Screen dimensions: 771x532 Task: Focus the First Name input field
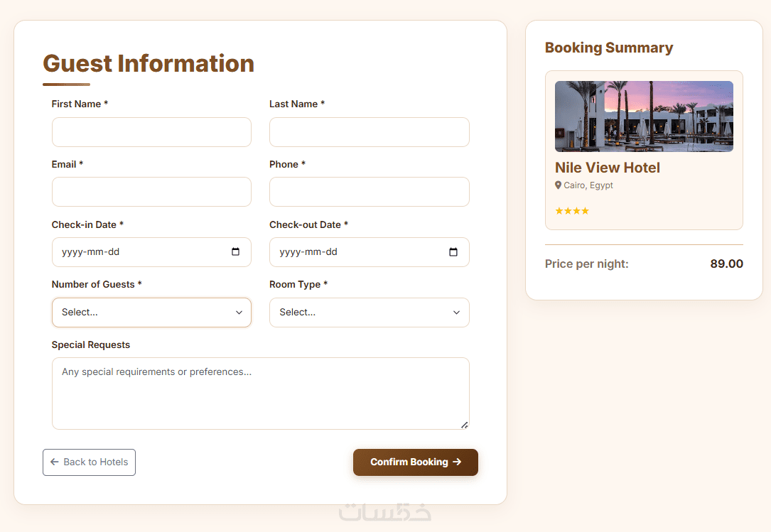(151, 132)
